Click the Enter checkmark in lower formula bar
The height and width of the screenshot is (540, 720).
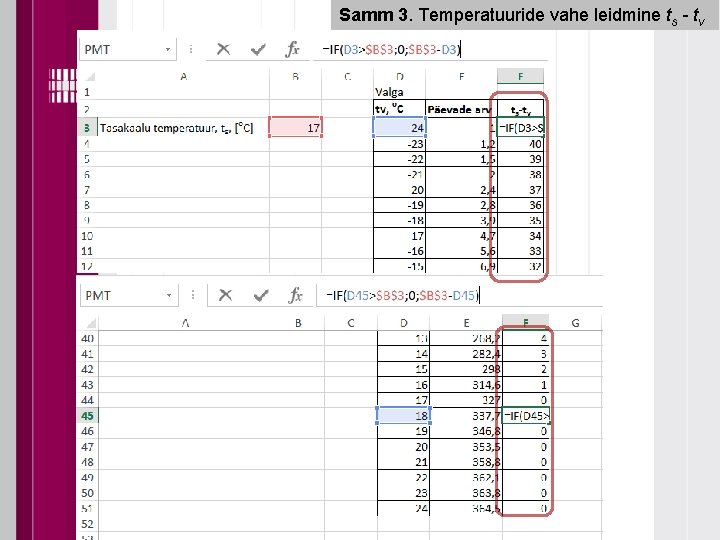(x=261, y=295)
